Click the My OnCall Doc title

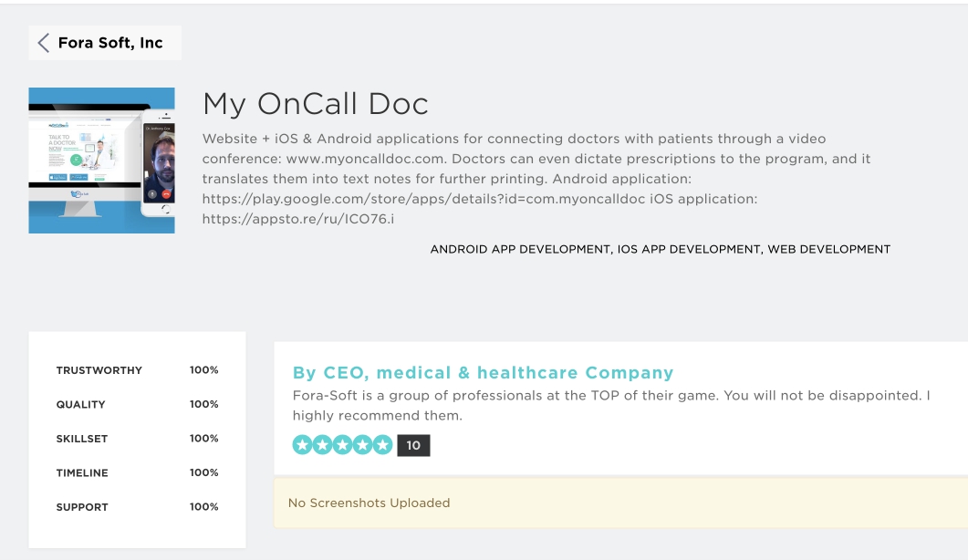(x=315, y=104)
